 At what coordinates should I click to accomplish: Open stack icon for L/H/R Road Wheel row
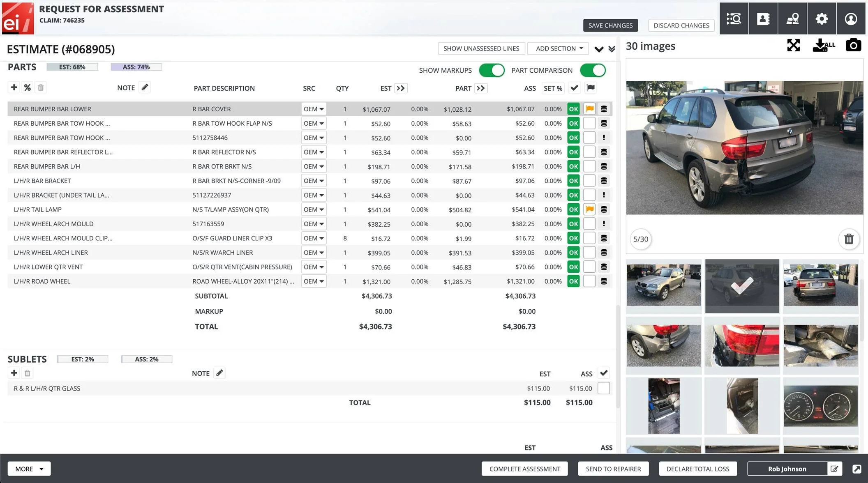(604, 281)
